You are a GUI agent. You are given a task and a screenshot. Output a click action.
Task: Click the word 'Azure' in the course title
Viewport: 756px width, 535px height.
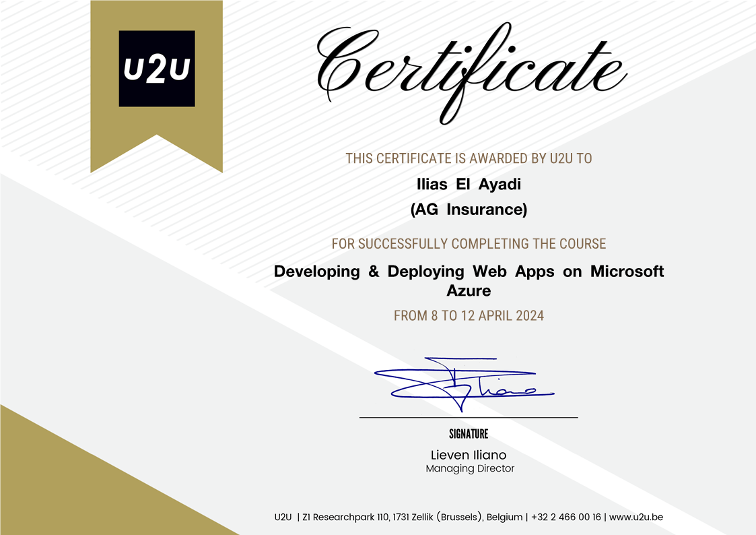pyautogui.click(x=469, y=291)
